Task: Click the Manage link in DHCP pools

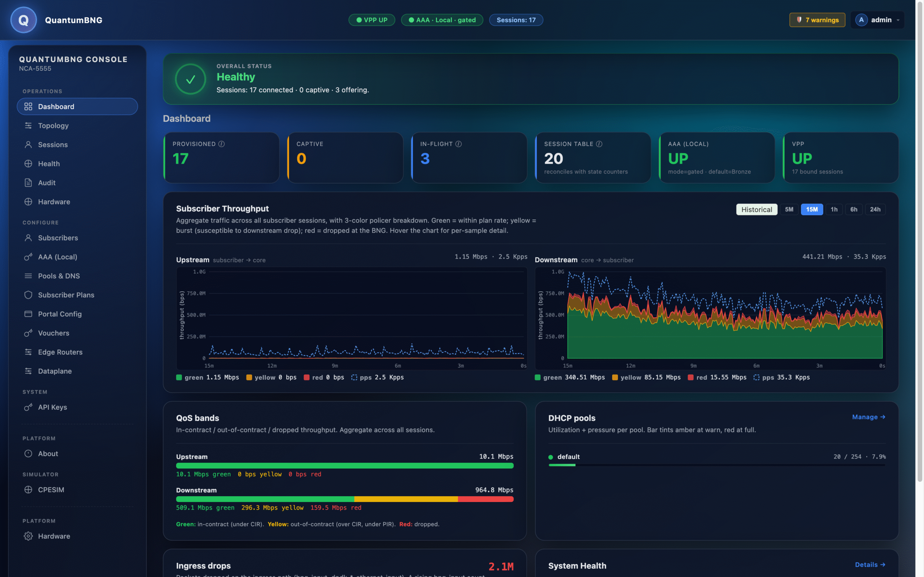Action: tap(869, 417)
